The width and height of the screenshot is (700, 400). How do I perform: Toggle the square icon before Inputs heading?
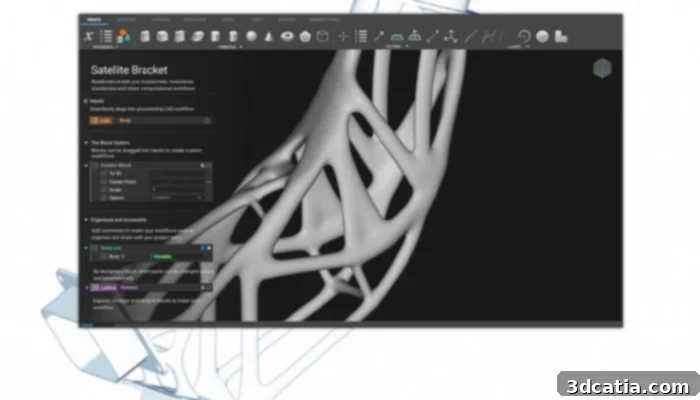pos(86,101)
